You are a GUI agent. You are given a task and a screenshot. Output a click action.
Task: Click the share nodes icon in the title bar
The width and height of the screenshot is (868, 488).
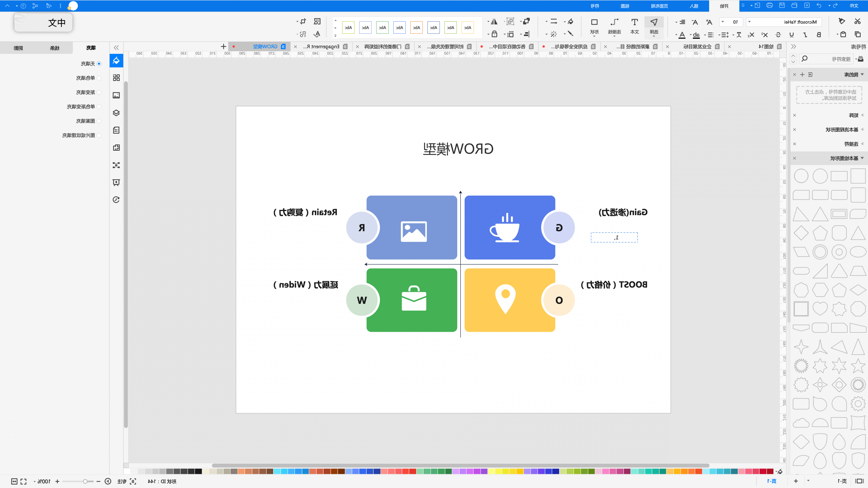[35, 6]
